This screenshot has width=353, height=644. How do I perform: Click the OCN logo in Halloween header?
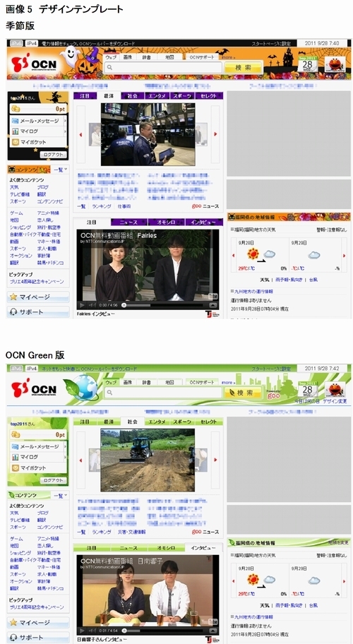tap(35, 64)
